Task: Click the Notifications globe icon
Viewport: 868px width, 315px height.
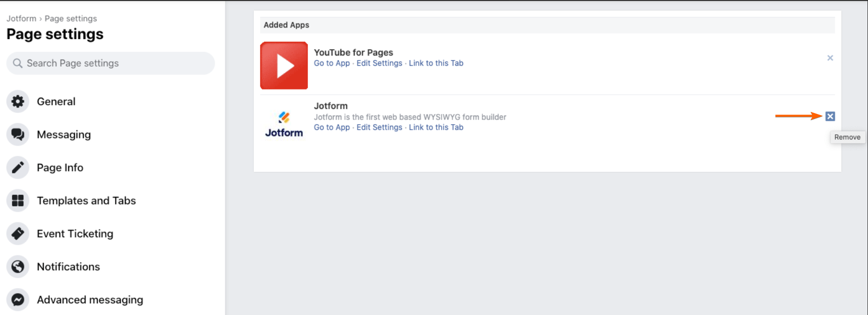Action: click(18, 267)
